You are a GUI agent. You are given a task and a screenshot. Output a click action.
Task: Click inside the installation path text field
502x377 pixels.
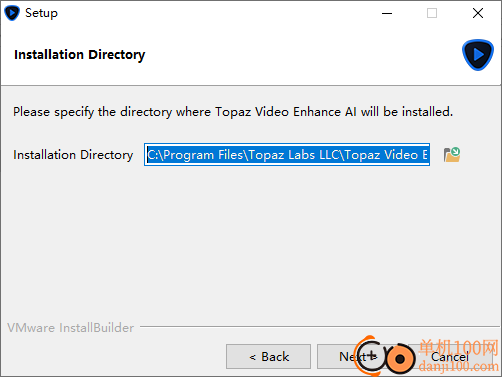coord(287,155)
